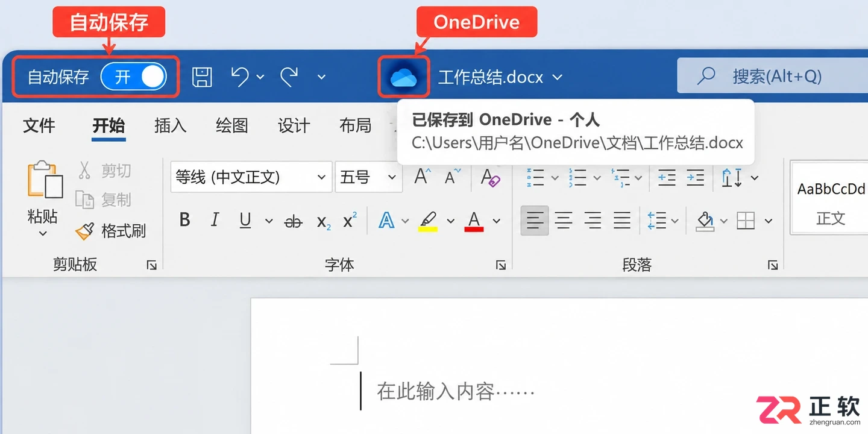Apply the red font color
The width and height of the screenshot is (868, 434).
point(474,221)
